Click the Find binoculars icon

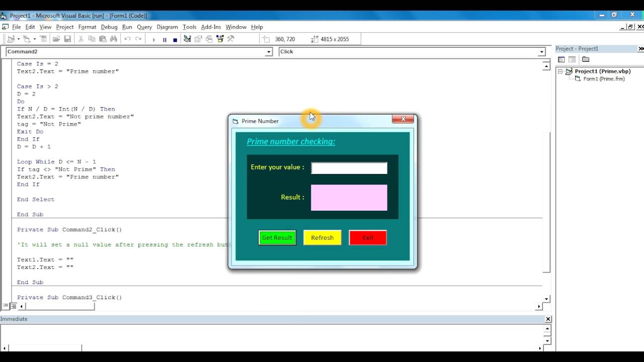click(114, 39)
